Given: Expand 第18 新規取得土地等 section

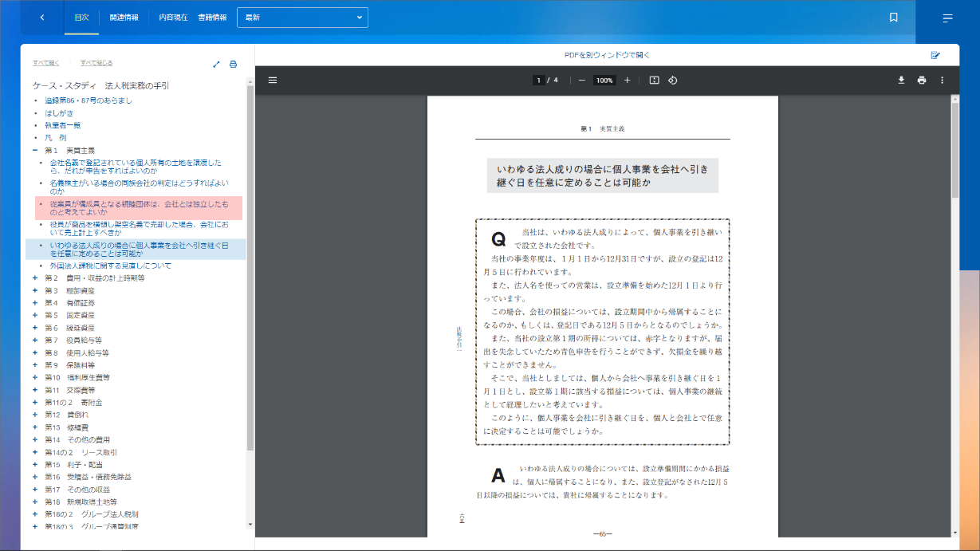Looking at the screenshot, I should click(35, 502).
